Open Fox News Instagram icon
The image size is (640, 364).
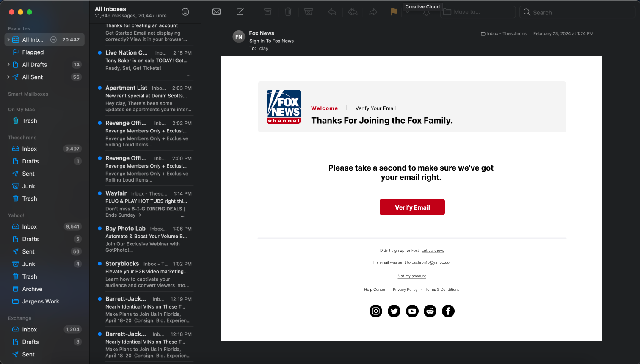(376, 311)
